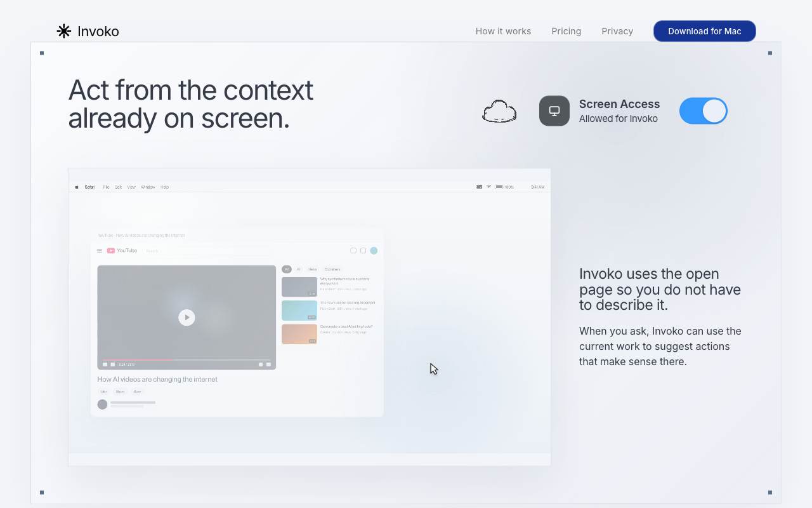Open the YouTube hamburger menu icon
Image resolution: width=812 pixels, height=508 pixels.
coord(100,251)
